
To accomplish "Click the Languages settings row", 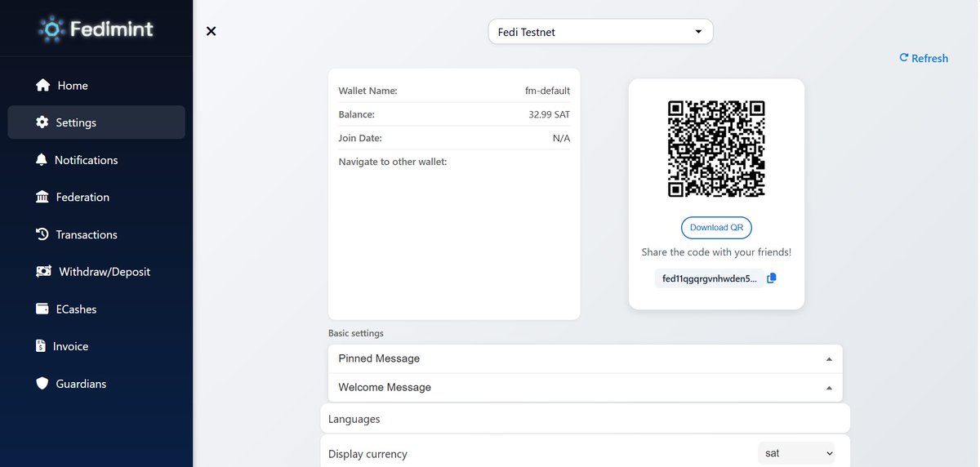I will 585,419.
